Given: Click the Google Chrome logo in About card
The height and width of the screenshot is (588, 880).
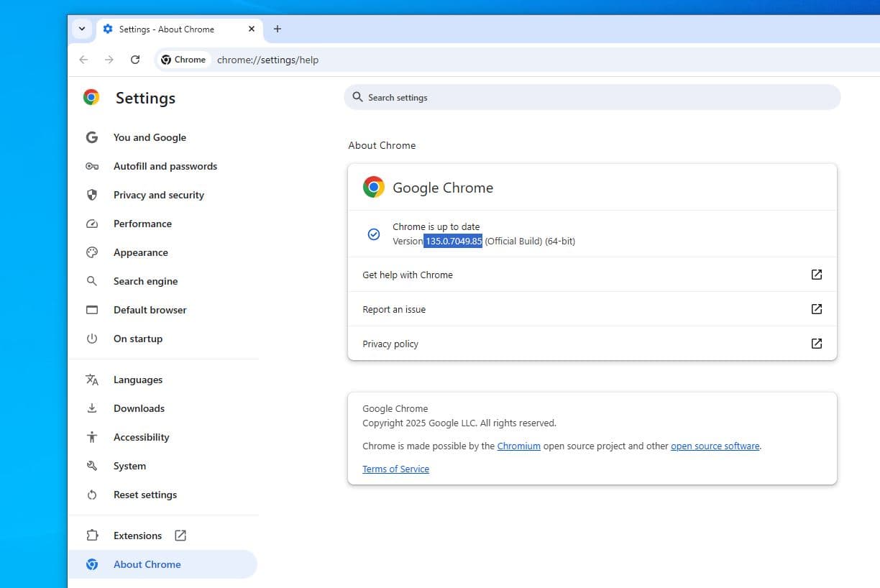Looking at the screenshot, I should 373,186.
